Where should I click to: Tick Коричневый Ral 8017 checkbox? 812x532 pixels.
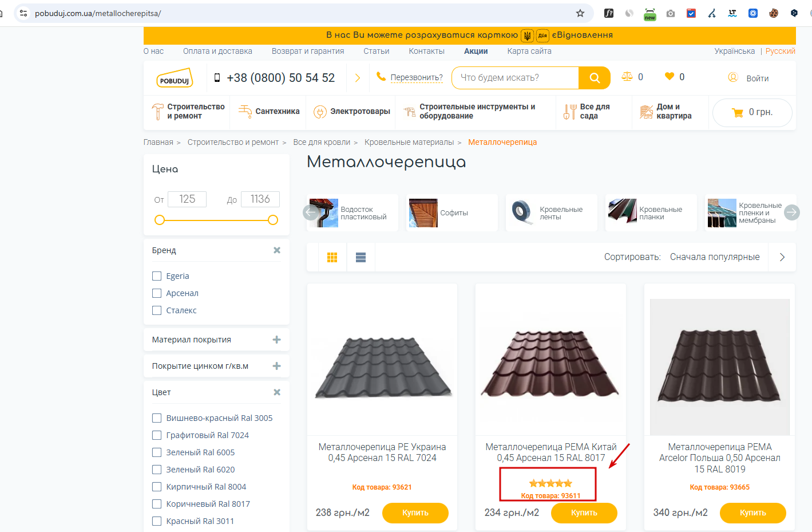157,504
